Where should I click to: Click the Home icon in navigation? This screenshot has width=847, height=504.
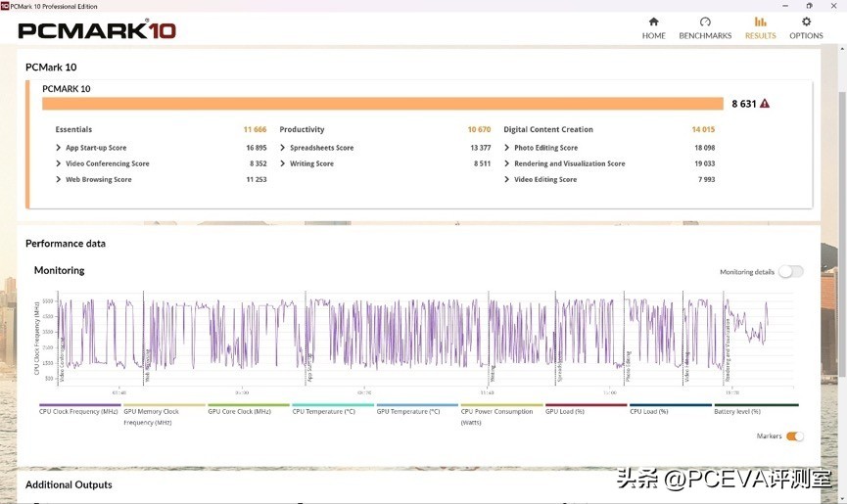point(653,22)
